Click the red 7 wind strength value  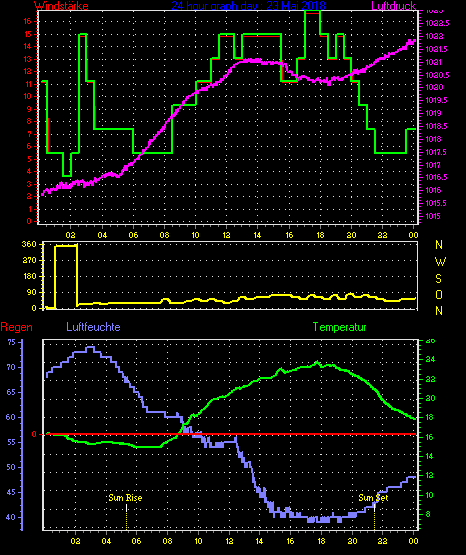(x=29, y=134)
